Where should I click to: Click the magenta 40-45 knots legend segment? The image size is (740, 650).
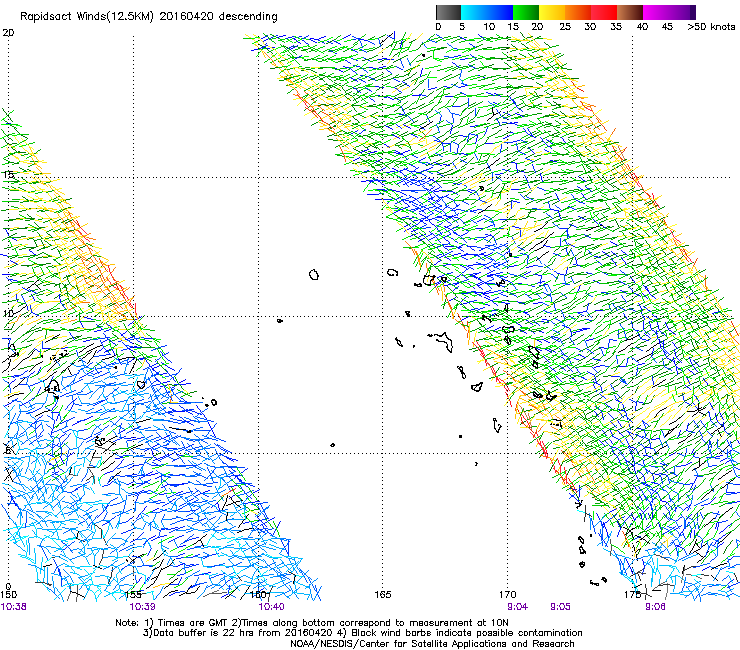coord(656,12)
